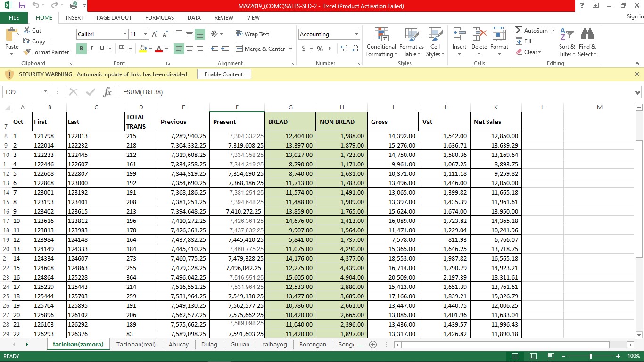Click the Sort & Filter icon
Screen dimensions: 644x362
tap(567, 35)
